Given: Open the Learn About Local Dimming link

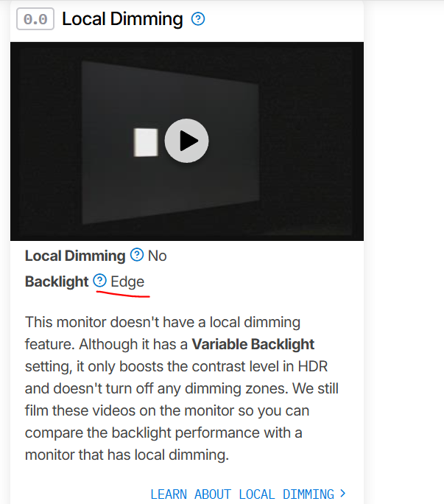Looking at the screenshot, I should pyautogui.click(x=242, y=494).
